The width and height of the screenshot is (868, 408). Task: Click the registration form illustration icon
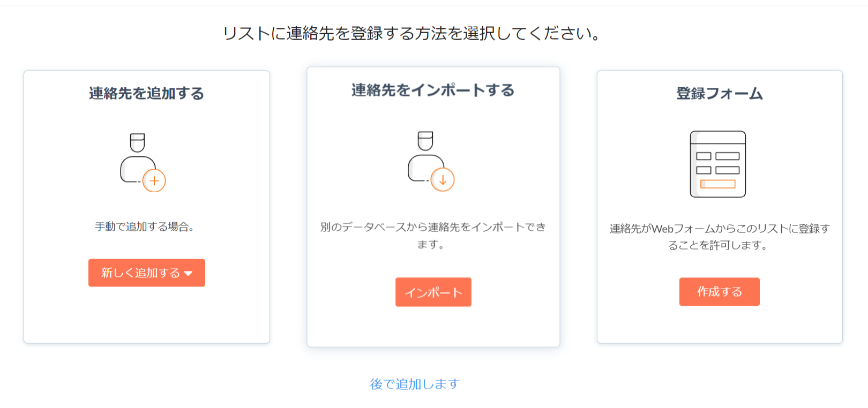[717, 164]
